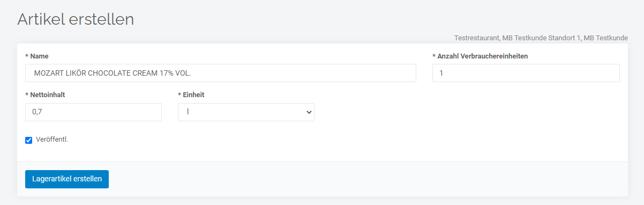This screenshot has width=644, height=205.
Task: Click the Nettoinhalt input field
Action: coord(93,112)
